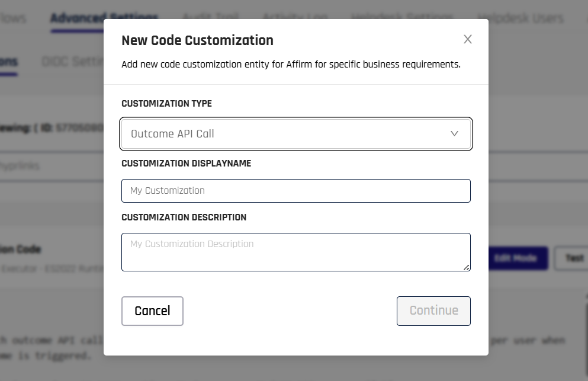Screen dimensions: 588x381
Task: Select the Helpdesk Users tab
Action: [x=520, y=17]
